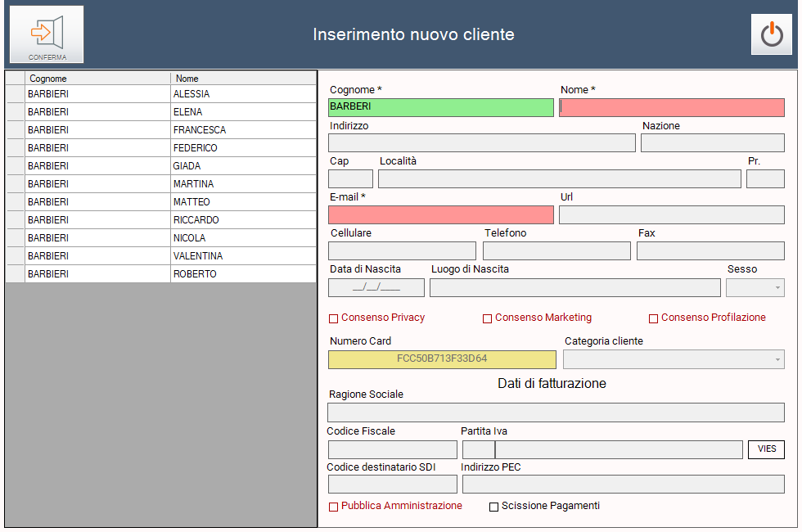The height and width of the screenshot is (532, 802).
Task: Enable the Consenso Privacy checkbox
Action: tap(334, 318)
